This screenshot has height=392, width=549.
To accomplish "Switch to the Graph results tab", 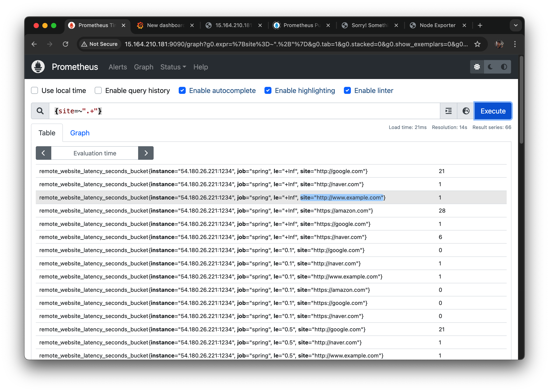I will [x=80, y=133].
